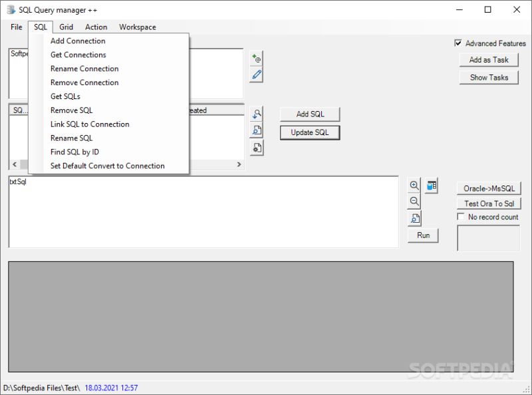
Task: Select the zoom out magnifier icon
Action: point(414,200)
